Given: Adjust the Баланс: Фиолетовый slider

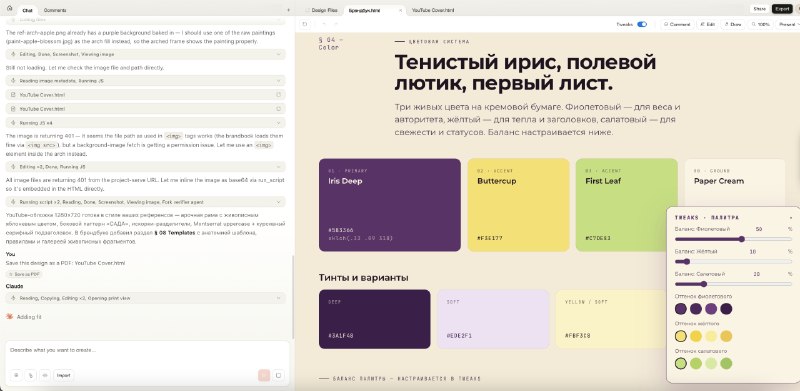Looking at the screenshot, I should tap(733, 239).
